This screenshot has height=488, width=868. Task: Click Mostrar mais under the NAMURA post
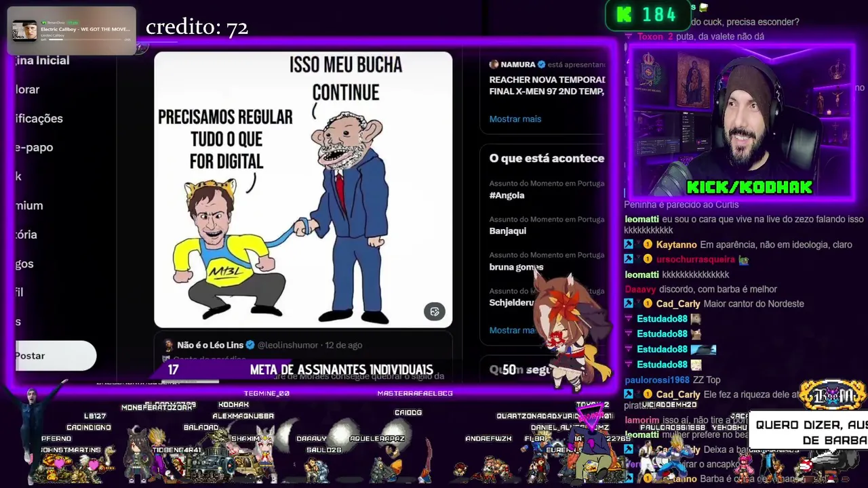515,119
